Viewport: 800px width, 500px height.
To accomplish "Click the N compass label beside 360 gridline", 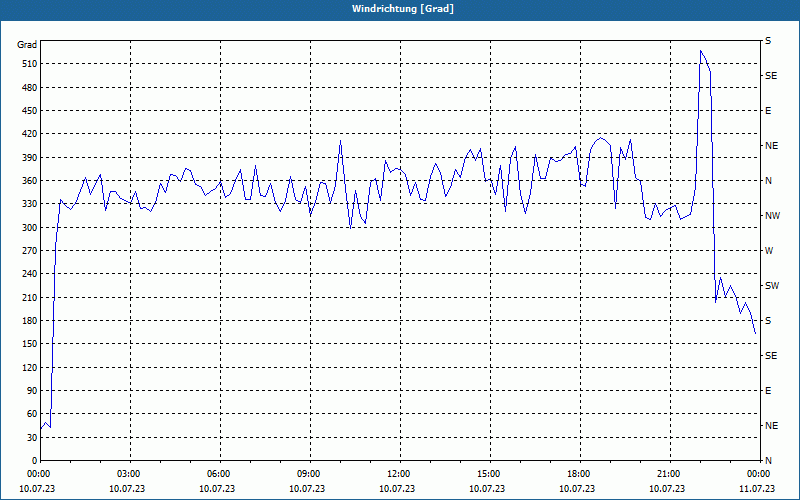I will (x=768, y=181).
